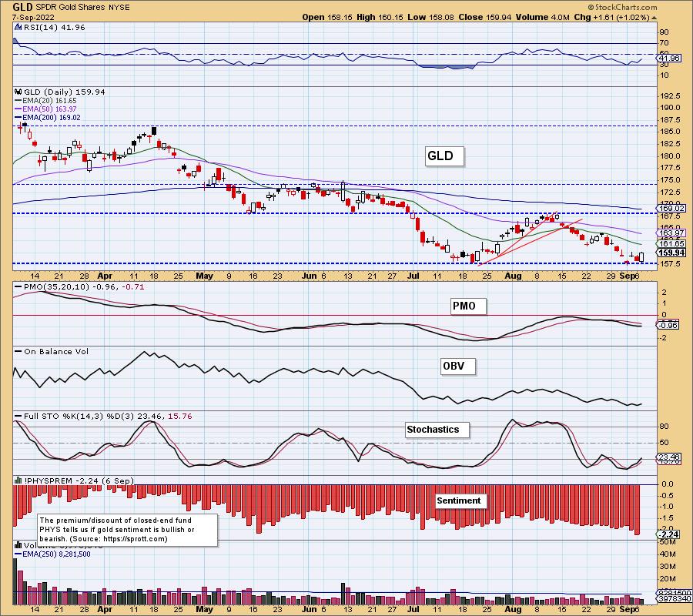Click the 3978340 volume value tag
Screen dimensions: 693x616
tap(675, 599)
